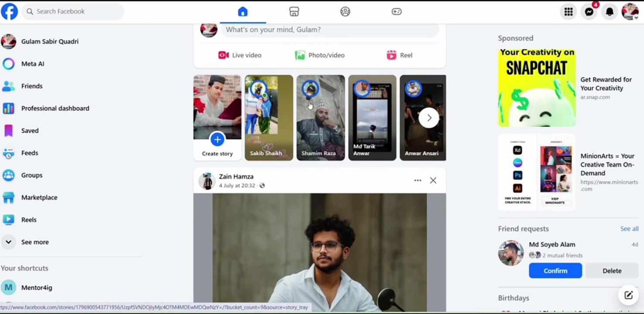Open the Home tab
644x314 pixels.
click(x=243, y=12)
